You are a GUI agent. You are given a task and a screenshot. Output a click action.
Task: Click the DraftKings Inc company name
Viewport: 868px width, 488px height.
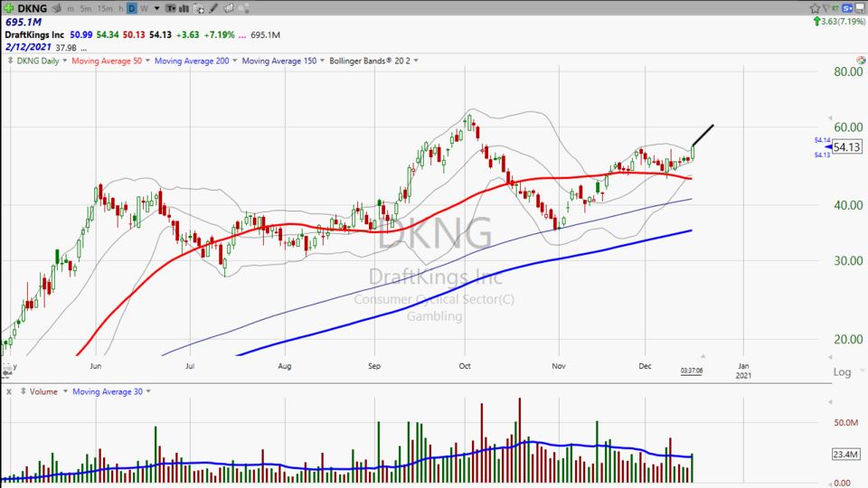(34, 35)
